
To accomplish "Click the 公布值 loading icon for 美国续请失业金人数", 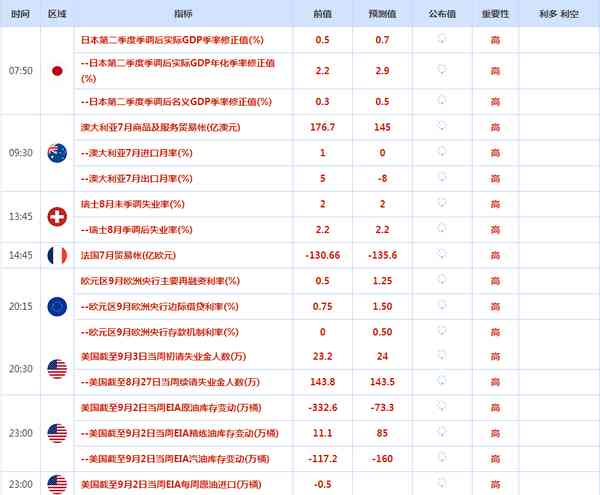I will [x=442, y=381].
